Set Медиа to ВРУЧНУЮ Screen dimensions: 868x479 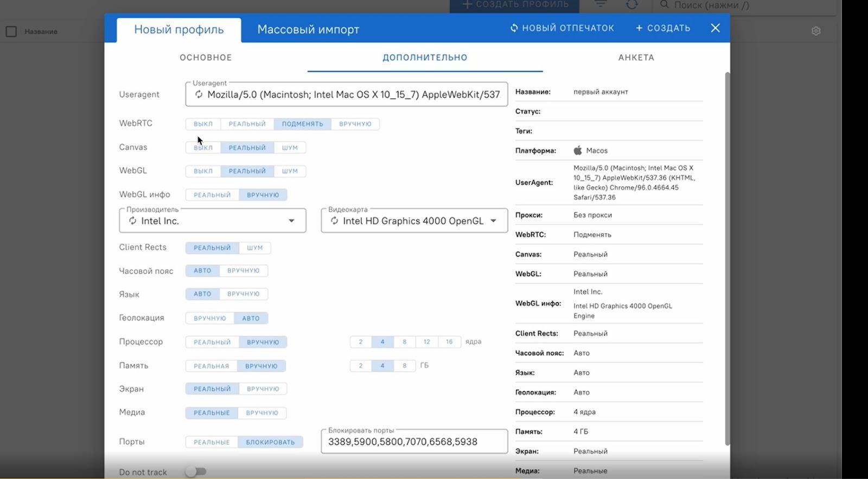tap(262, 413)
